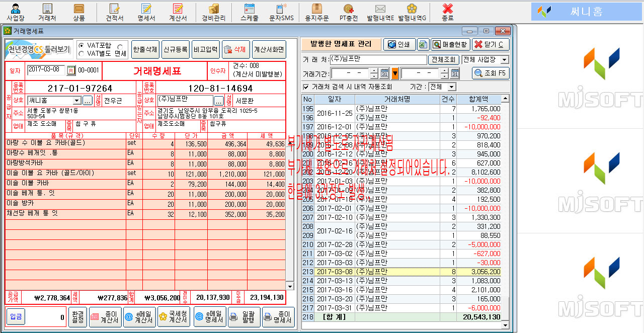The width and height of the screenshot is (644, 333).
Task: Click the 거래처 search input field
Action: point(378,60)
